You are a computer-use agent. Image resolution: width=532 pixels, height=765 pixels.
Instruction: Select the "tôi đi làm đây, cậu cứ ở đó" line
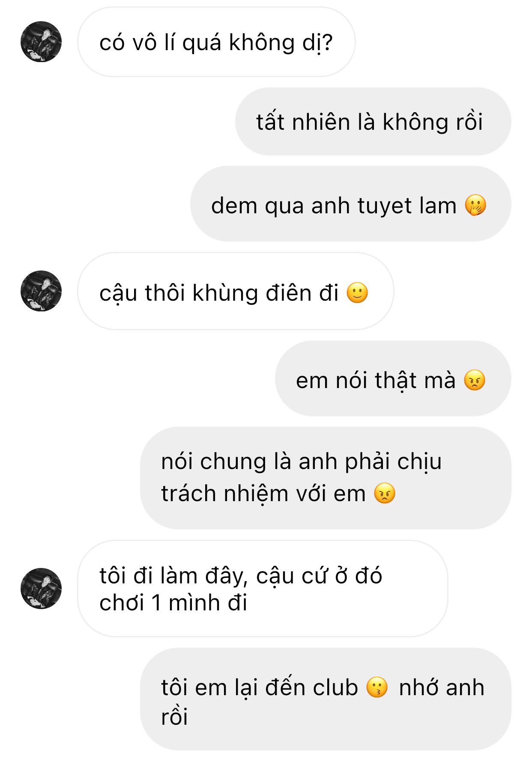(x=241, y=575)
